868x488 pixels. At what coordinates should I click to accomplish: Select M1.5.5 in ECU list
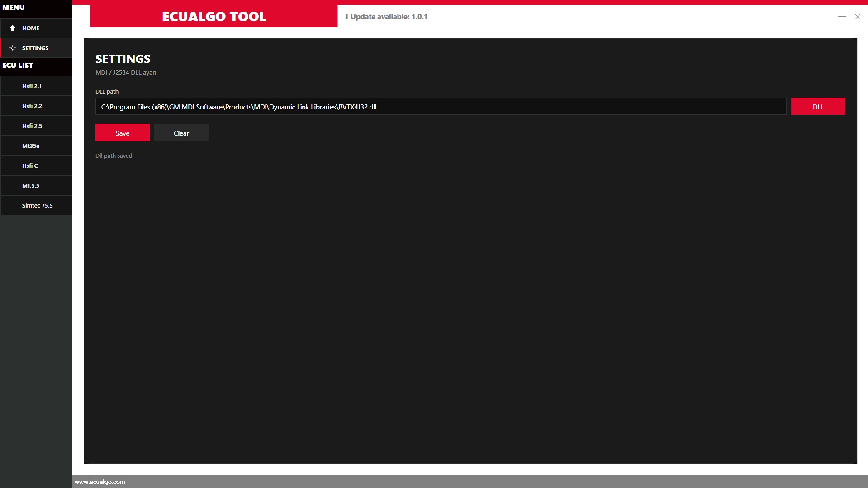[x=36, y=185]
